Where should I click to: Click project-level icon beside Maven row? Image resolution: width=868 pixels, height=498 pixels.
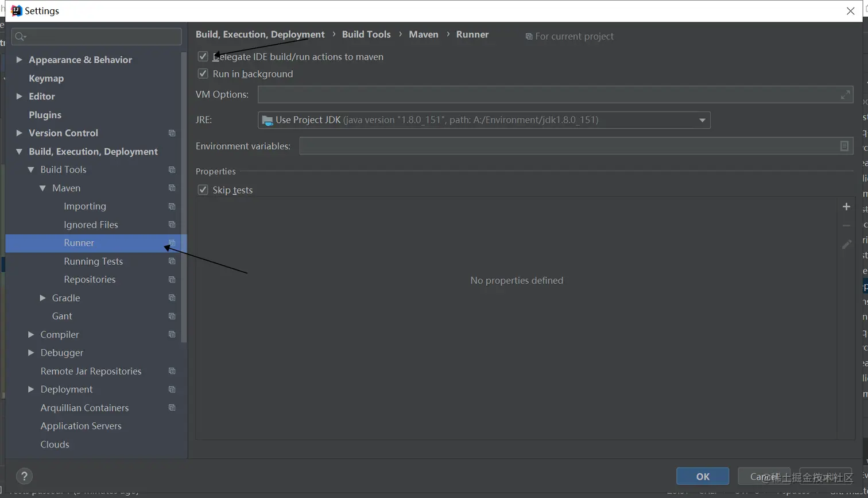point(172,188)
